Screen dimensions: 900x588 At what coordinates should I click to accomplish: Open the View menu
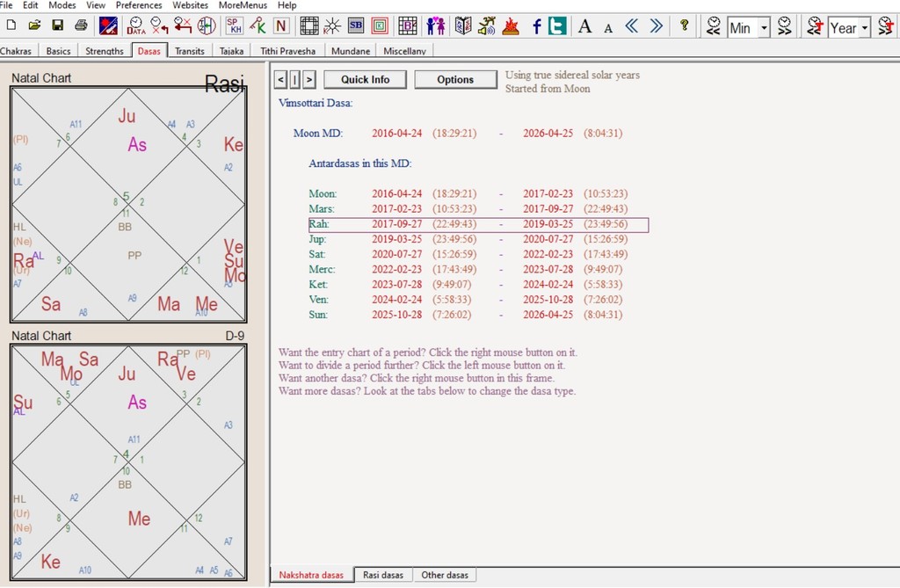(96, 5)
